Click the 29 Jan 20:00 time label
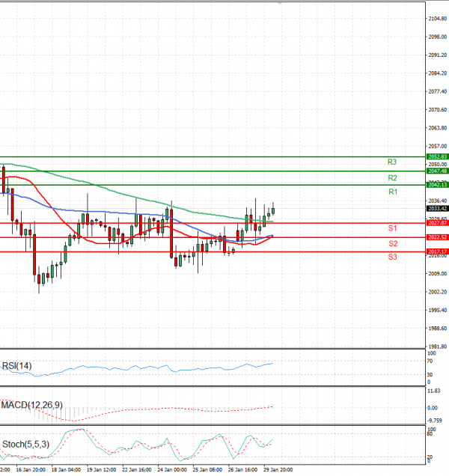 (278, 470)
